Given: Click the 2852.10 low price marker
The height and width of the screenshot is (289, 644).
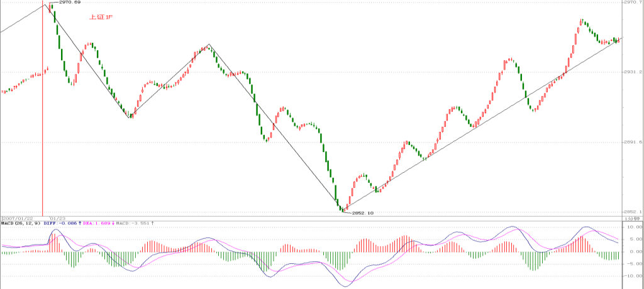Looking at the screenshot, I should (363, 213).
